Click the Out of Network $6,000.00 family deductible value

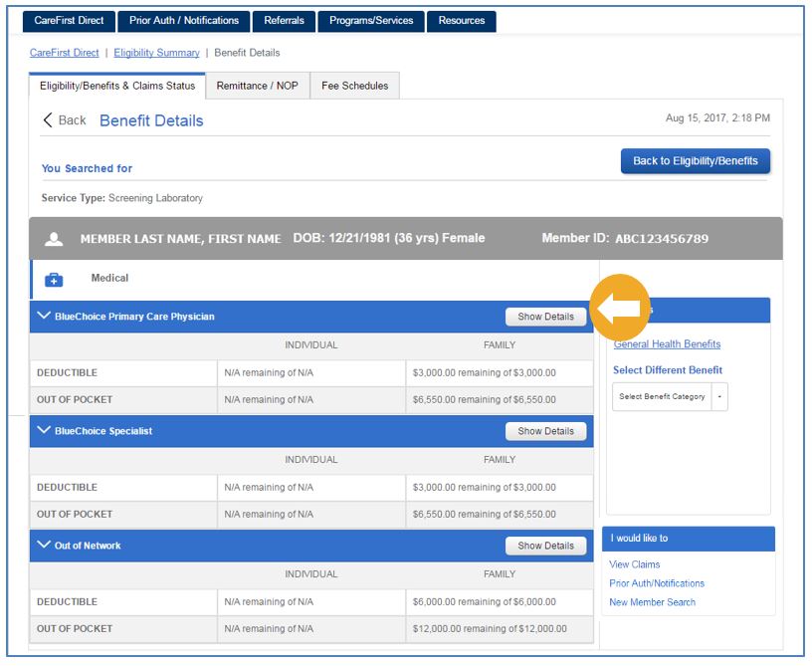point(485,601)
